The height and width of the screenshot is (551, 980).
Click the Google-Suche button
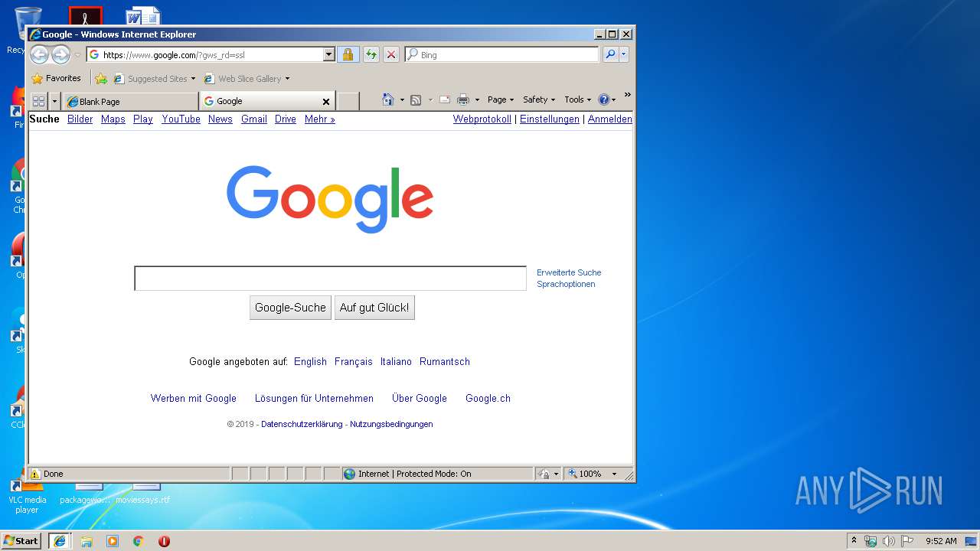point(290,308)
